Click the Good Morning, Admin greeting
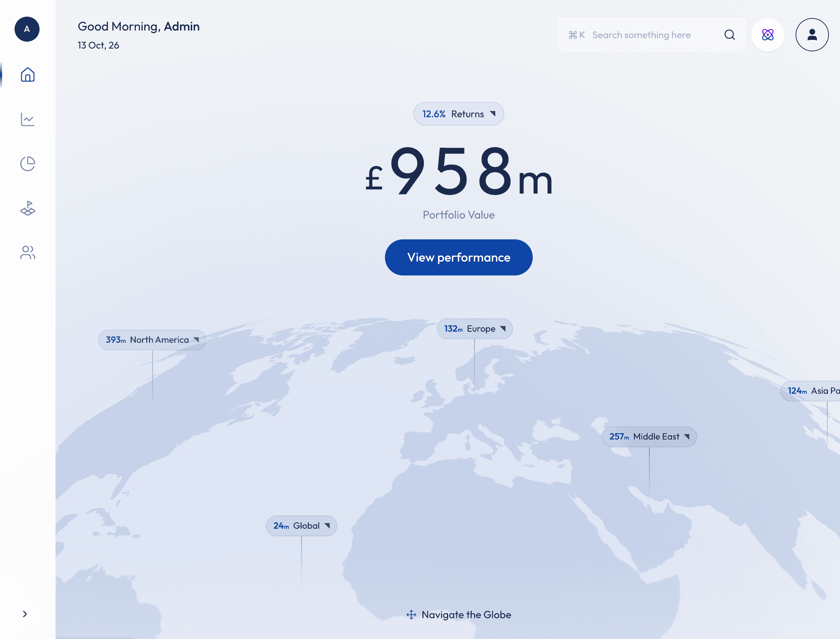This screenshot has height=639, width=840. (138, 27)
